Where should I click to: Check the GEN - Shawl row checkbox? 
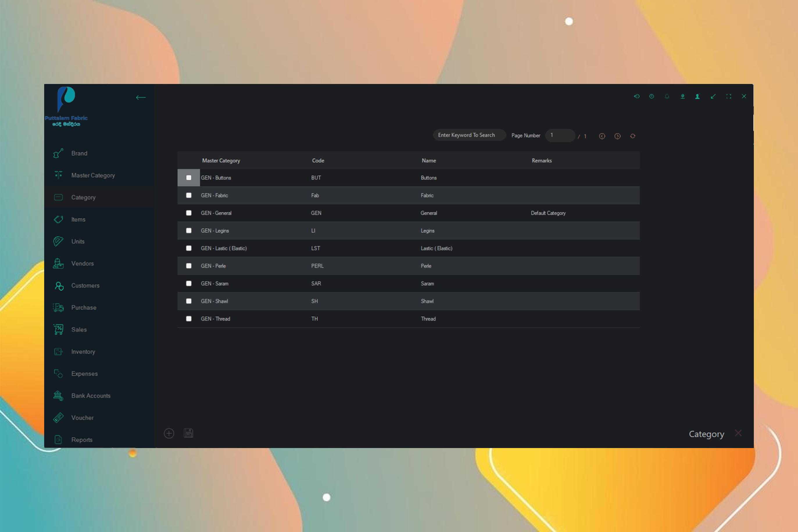click(189, 301)
